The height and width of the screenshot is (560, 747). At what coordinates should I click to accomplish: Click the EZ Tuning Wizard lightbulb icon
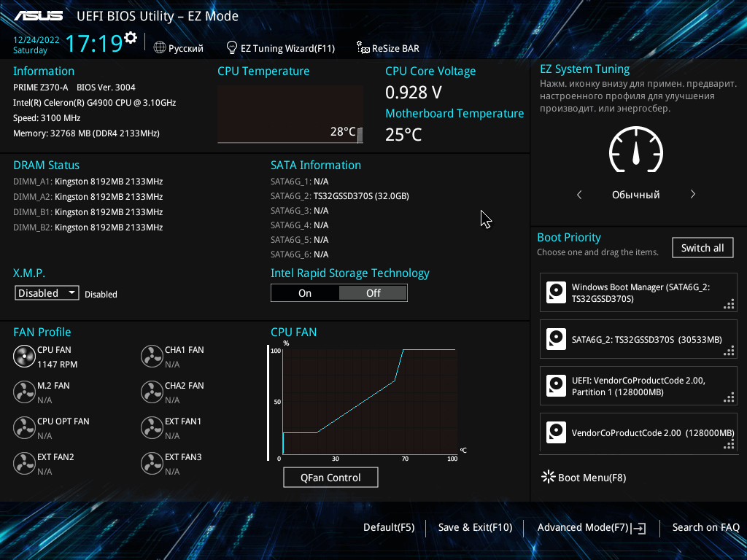pyautogui.click(x=231, y=47)
